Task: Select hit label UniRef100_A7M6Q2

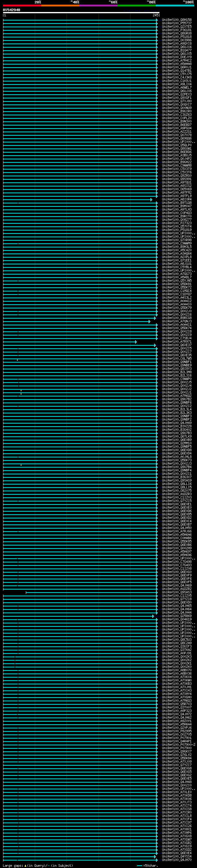Action: [x=177, y=396]
